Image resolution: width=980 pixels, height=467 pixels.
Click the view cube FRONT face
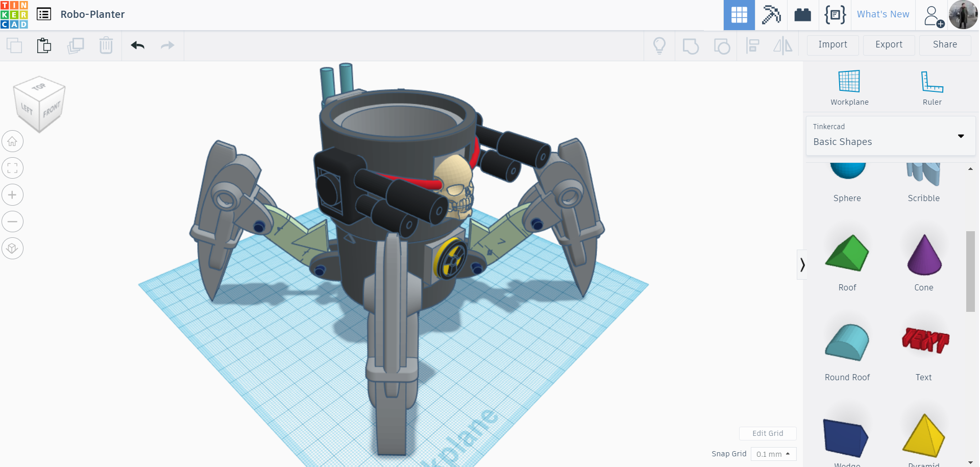pos(52,109)
